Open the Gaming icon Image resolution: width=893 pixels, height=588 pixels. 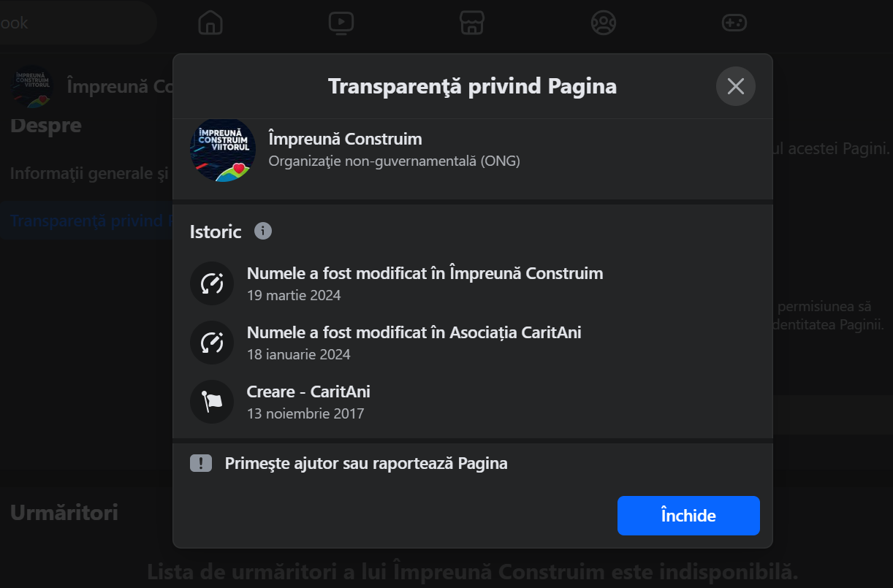point(734,23)
